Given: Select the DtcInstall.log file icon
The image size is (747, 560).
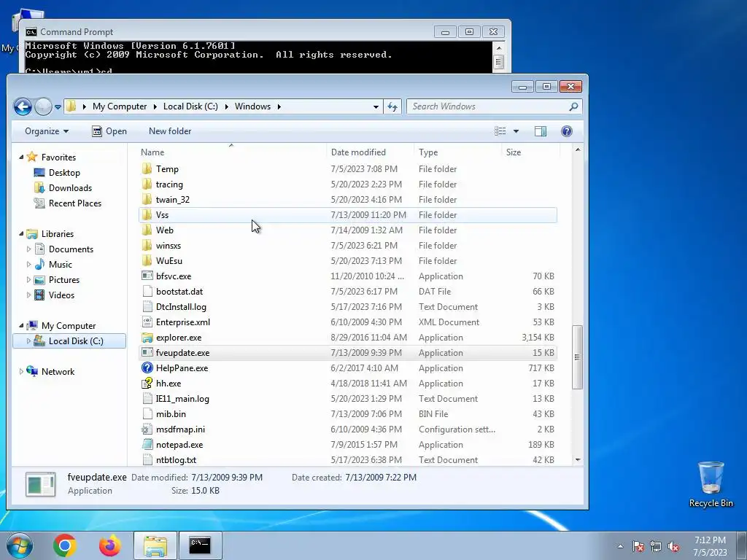Looking at the screenshot, I should pyautogui.click(x=147, y=307).
